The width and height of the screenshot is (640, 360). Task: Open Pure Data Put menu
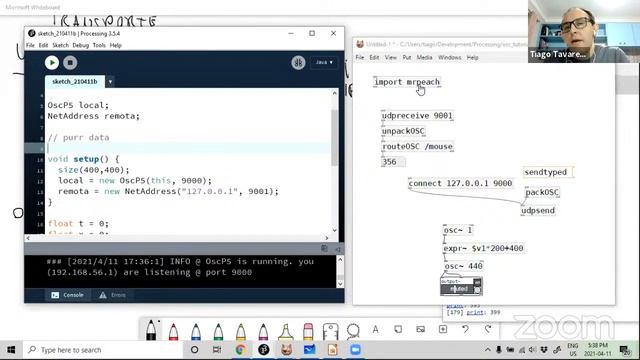pyautogui.click(x=407, y=58)
